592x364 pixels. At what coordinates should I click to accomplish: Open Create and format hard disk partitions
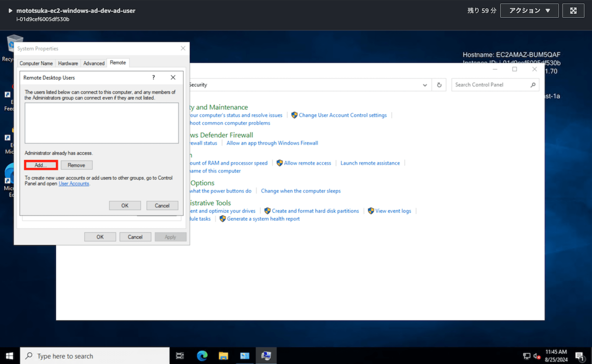coord(315,210)
